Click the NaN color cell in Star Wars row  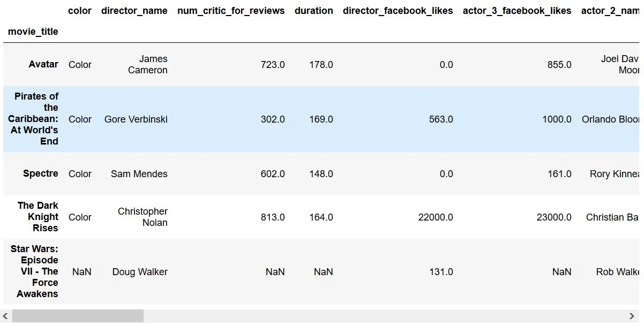coord(82,272)
